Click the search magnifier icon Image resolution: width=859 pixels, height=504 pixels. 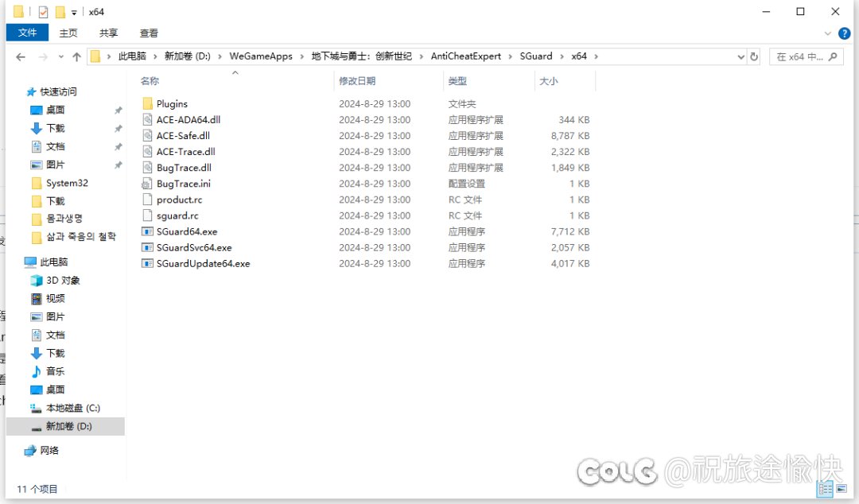tap(833, 56)
